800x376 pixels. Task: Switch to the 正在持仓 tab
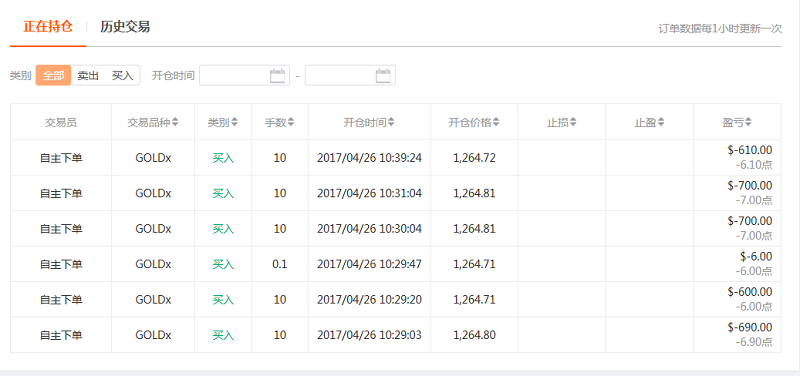pos(48,27)
